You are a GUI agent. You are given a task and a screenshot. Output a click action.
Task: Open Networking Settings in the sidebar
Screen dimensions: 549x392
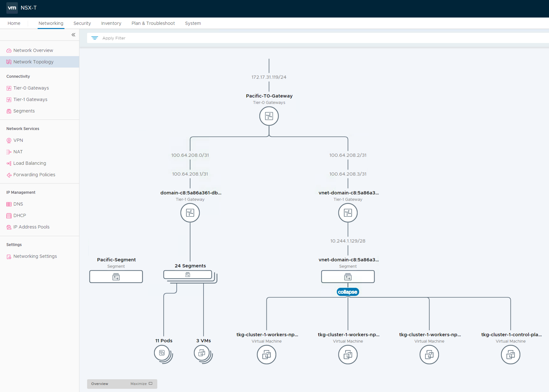pos(35,256)
